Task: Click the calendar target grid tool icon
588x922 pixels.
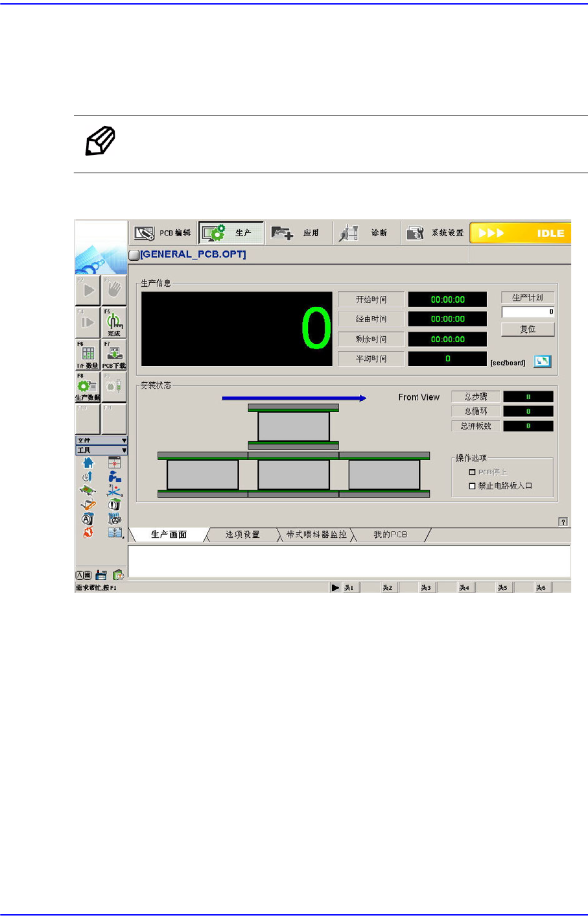Action: (115, 463)
